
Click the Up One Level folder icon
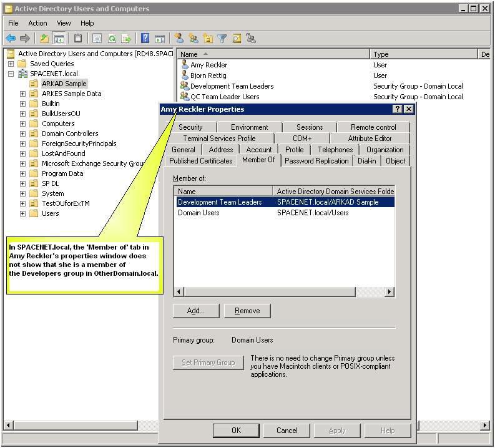coord(44,39)
